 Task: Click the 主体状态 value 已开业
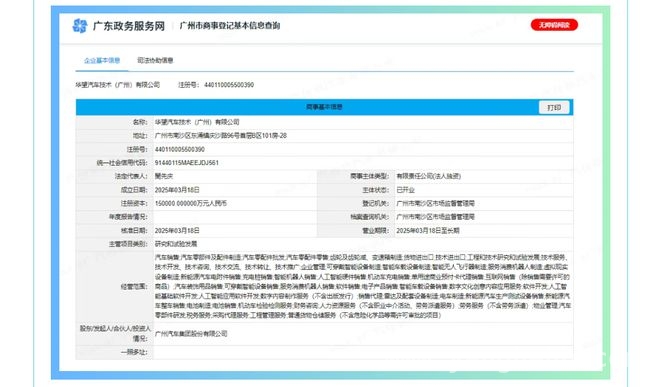click(405, 190)
